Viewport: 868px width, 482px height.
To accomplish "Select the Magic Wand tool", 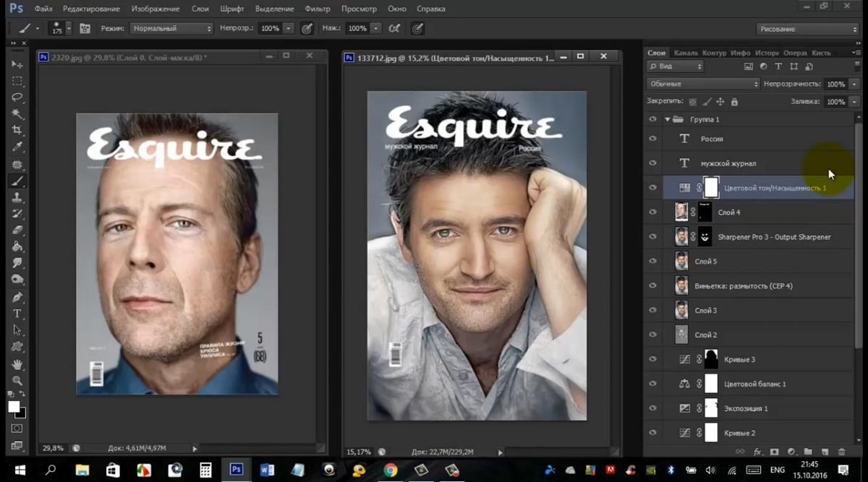I will click(x=17, y=114).
